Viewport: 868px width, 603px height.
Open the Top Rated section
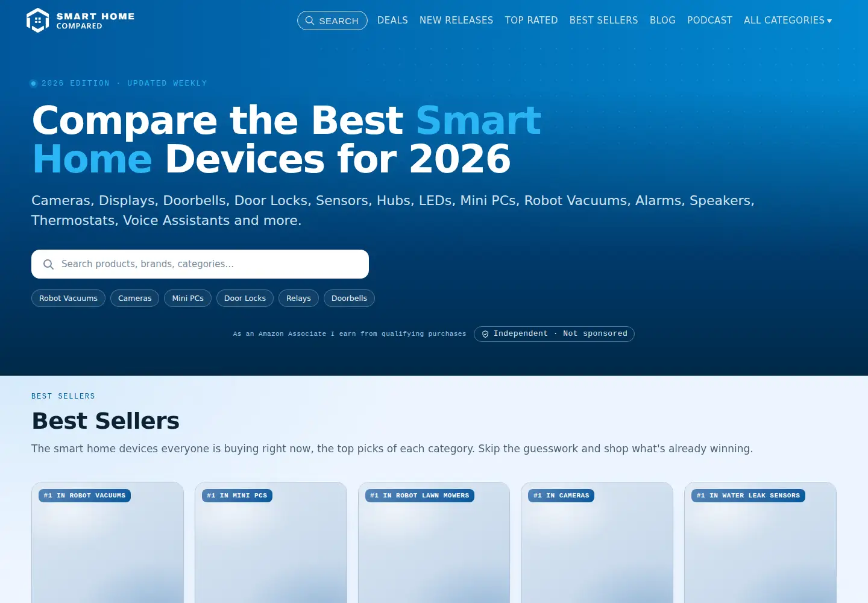click(531, 21)
